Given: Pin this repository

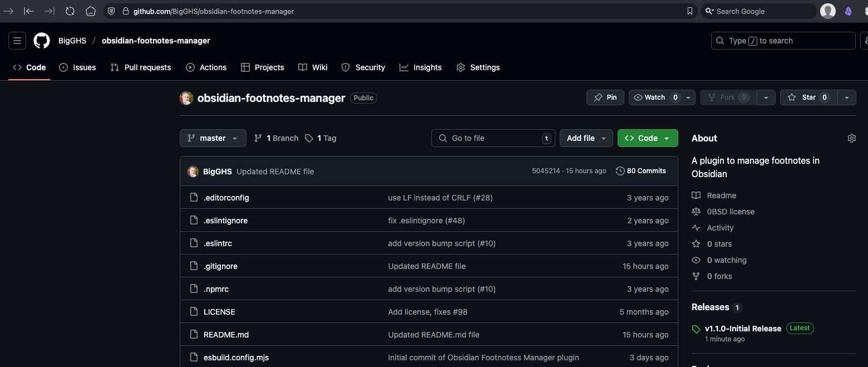Looking at the screenshot, I should pos(605,97).
